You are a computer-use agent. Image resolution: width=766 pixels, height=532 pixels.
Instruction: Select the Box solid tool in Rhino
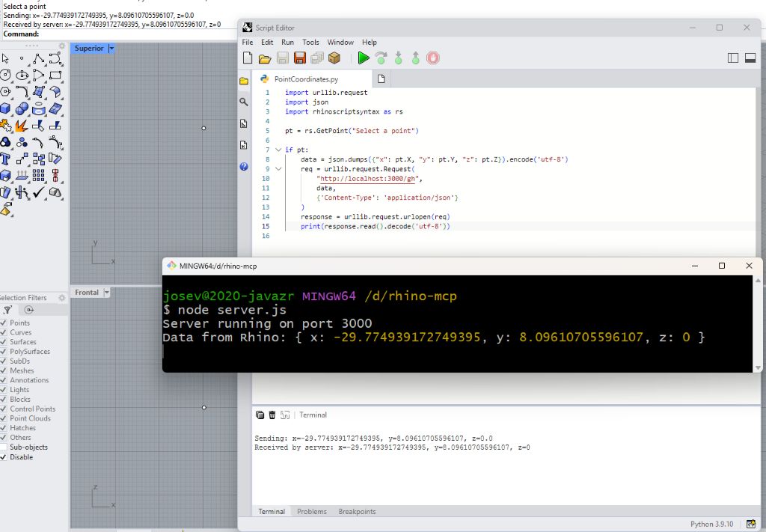pos(5,108)
